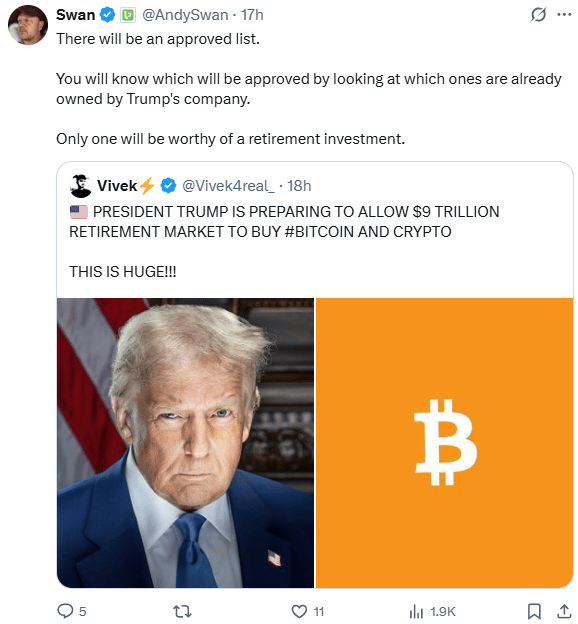Click the Swan display name
This screenshot has width=578, height=624.
pyautogui.click(x=75, y=15)
